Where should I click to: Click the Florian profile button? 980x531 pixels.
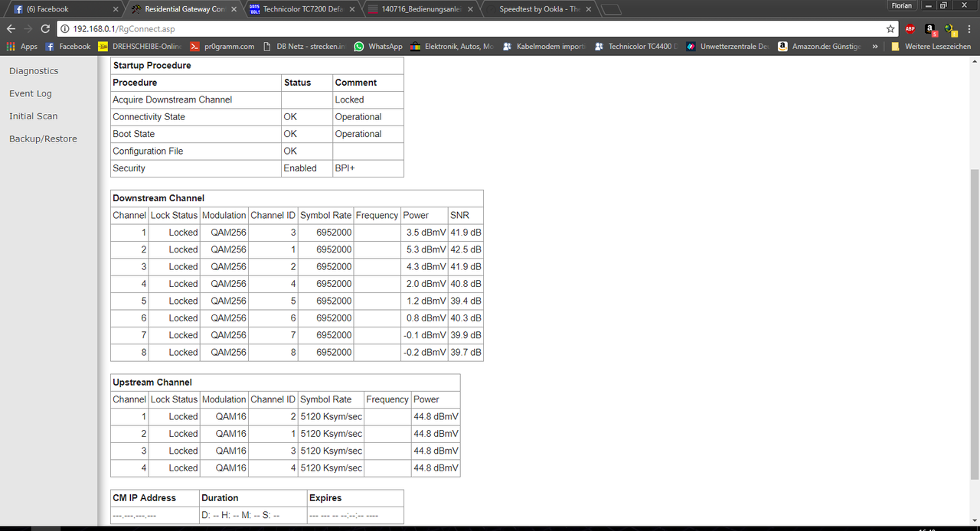click(902, 5)
